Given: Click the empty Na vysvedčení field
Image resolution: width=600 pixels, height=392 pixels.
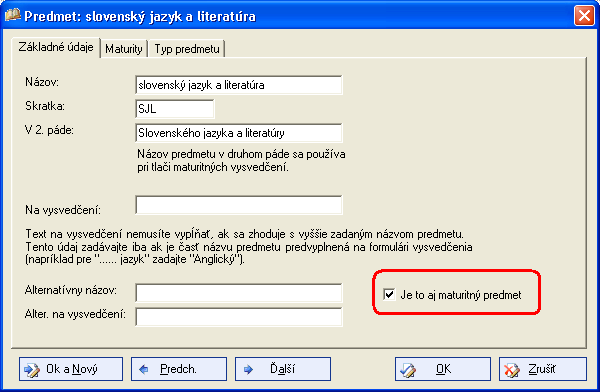Looking at the screenshot, I should (239, 205).
